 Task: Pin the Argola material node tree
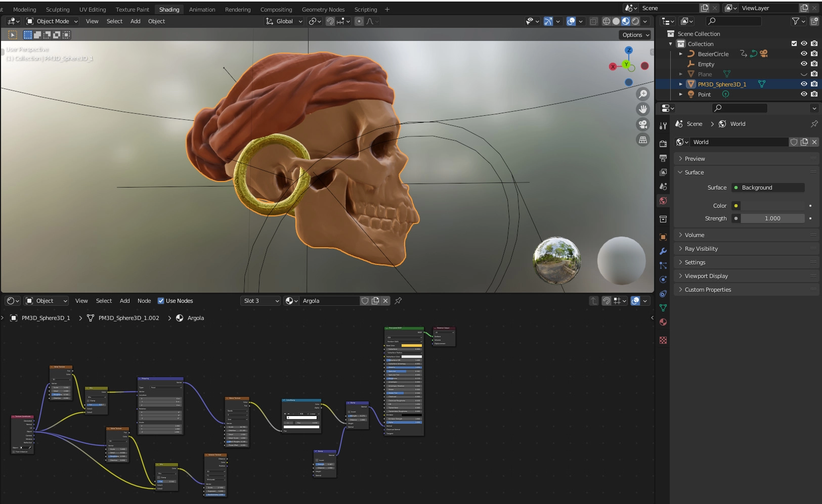pos(398,301)
